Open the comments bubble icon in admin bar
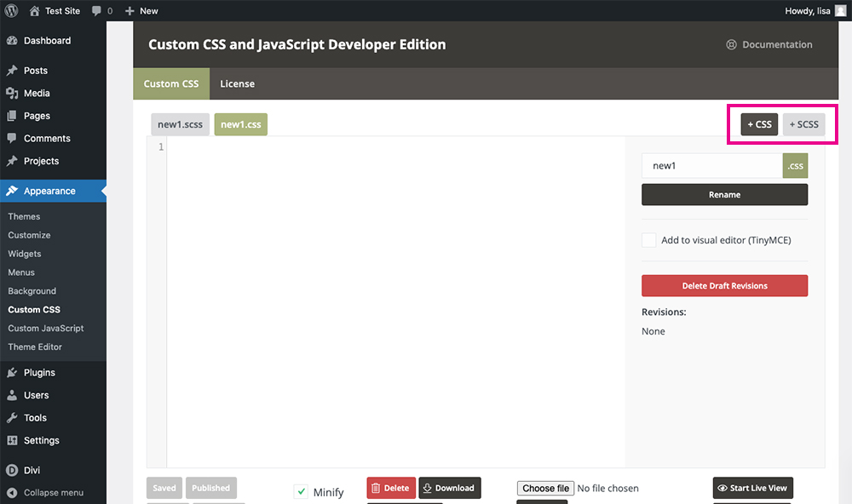The width and height of the screenshot is (852, 504). [97, 11]
